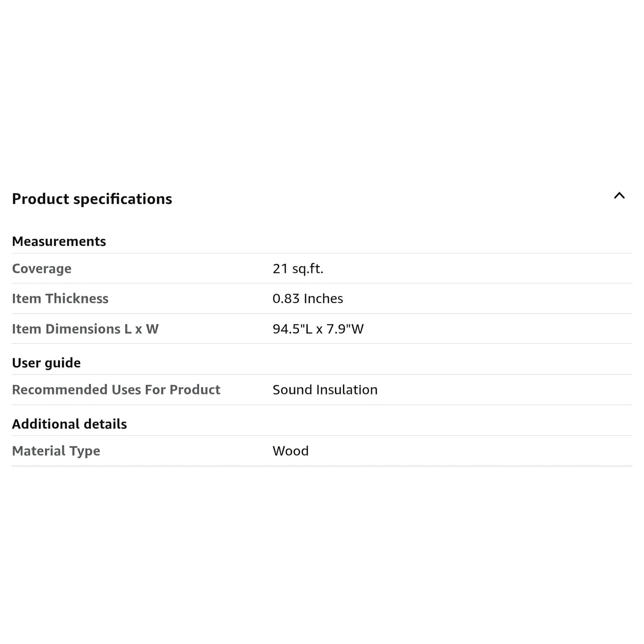
Task: Click the Item Thickness label
Action: 60,299
